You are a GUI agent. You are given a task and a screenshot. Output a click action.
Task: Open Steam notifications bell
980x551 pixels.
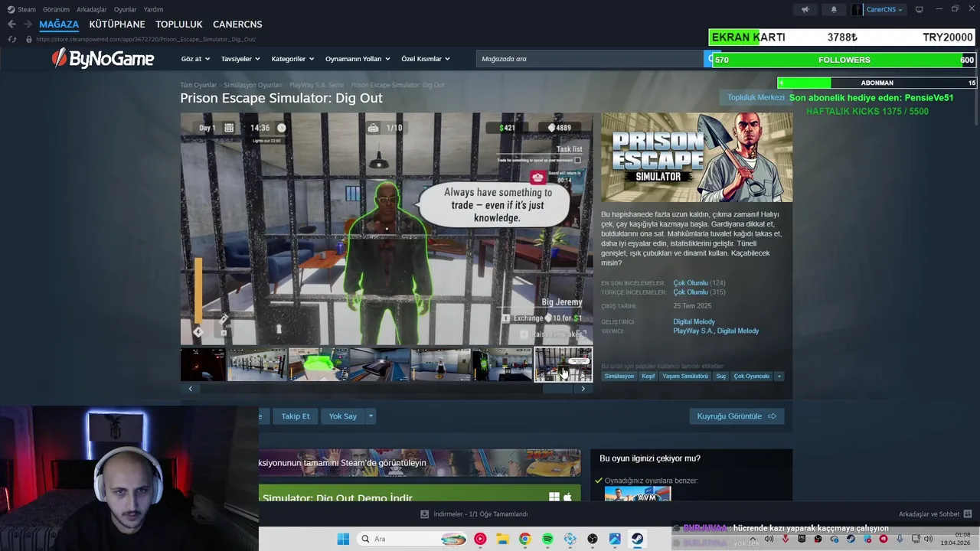pos(834,9)
